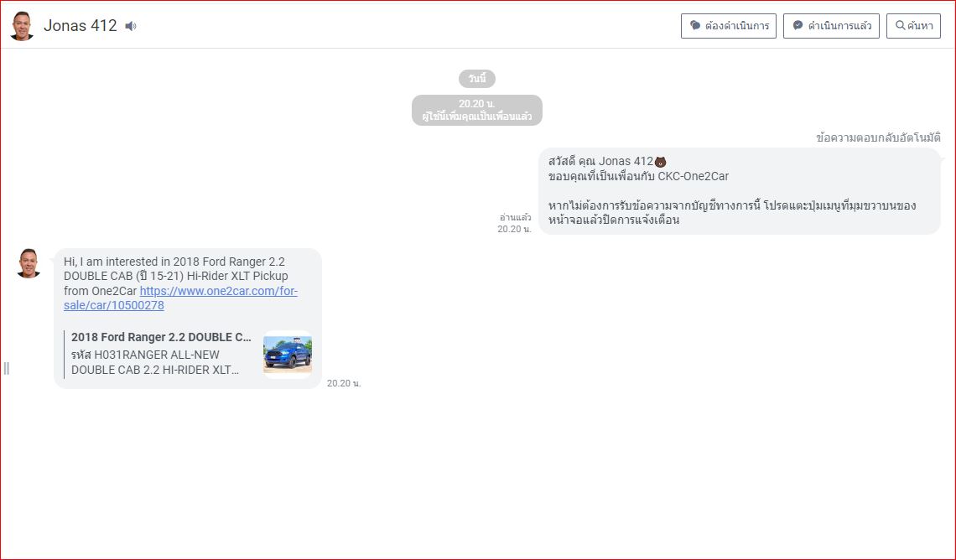Click the side panel drag handle at left edge
This screenshot has height=560, width=956.
(x=6, y=368)
